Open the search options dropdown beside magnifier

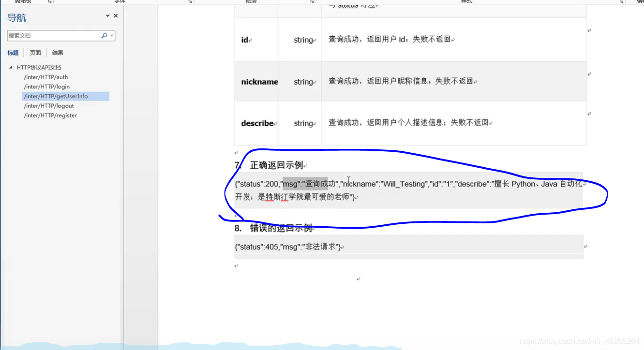(112, 36)
